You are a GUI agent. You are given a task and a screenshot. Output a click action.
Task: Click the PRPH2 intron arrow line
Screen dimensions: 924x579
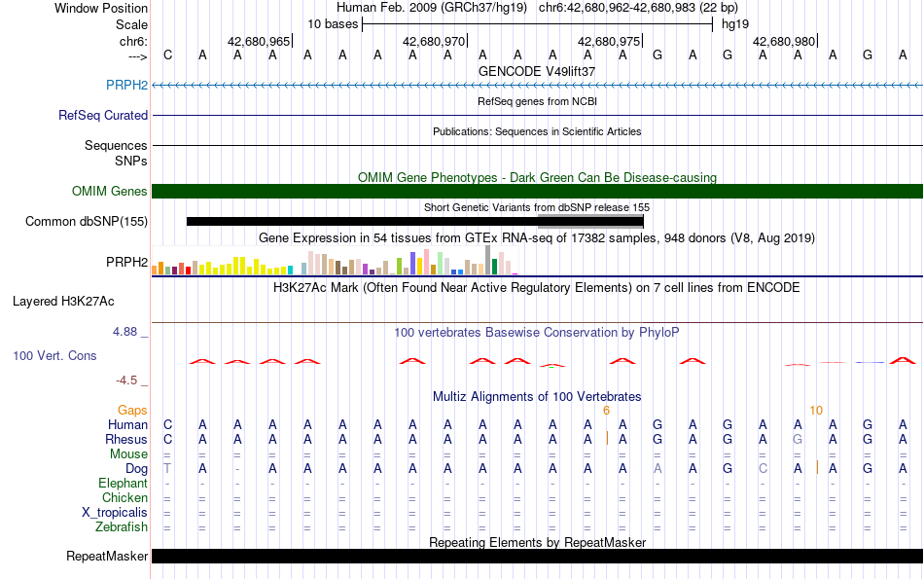click(537, 86)
